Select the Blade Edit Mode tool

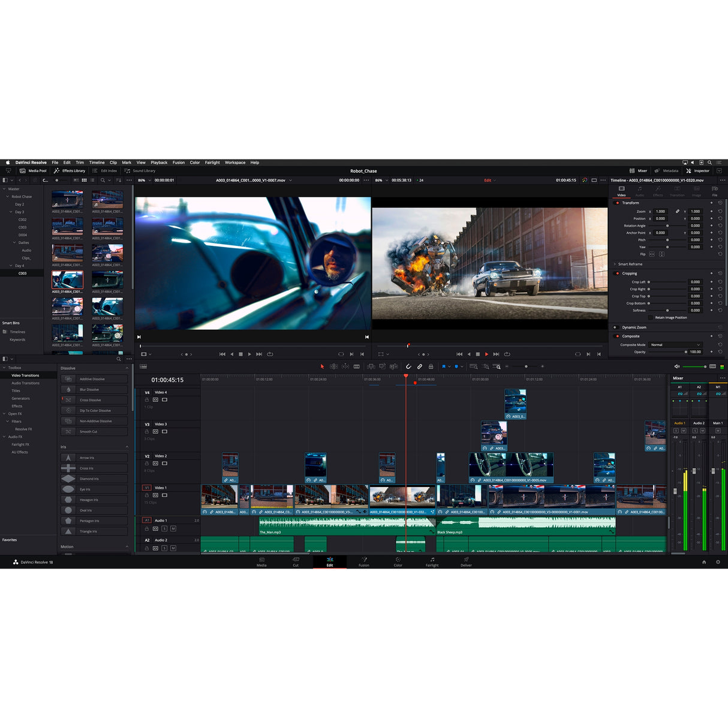point(357,366)
